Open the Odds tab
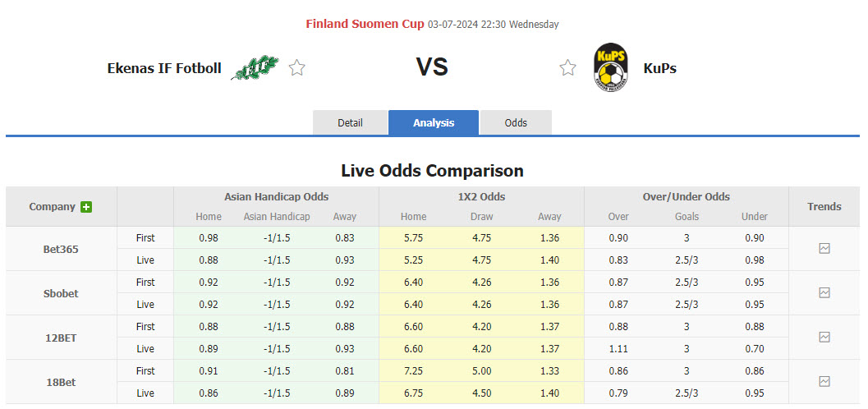 coord(516,123)
